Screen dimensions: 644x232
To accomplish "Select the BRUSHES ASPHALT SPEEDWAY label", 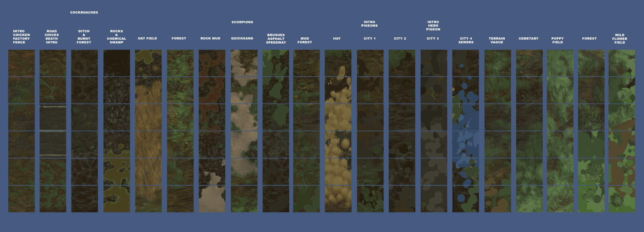I will click(x=276, y=39).
